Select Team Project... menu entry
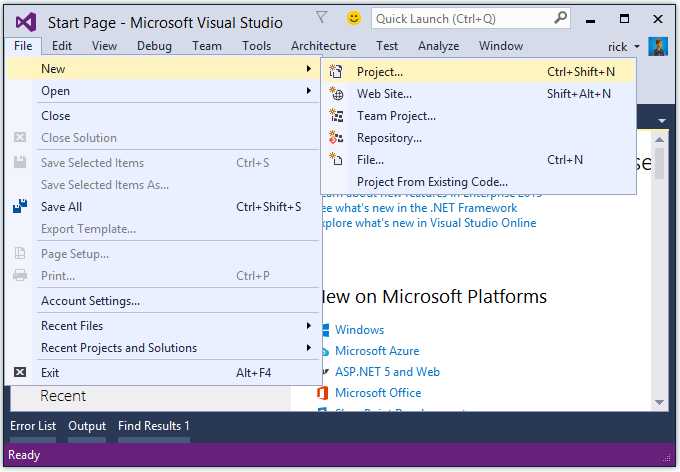This screenshot has width=680, height=472. pos(479,116)
